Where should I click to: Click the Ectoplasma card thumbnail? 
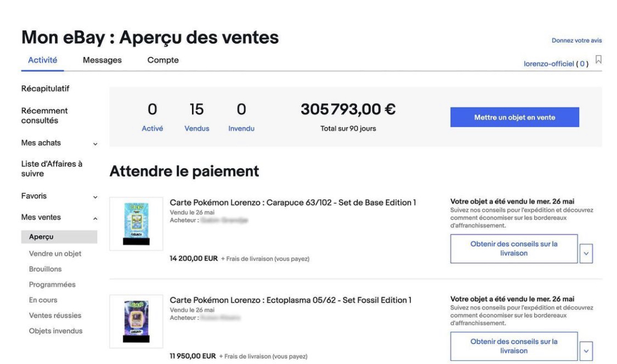pos(136,321)
